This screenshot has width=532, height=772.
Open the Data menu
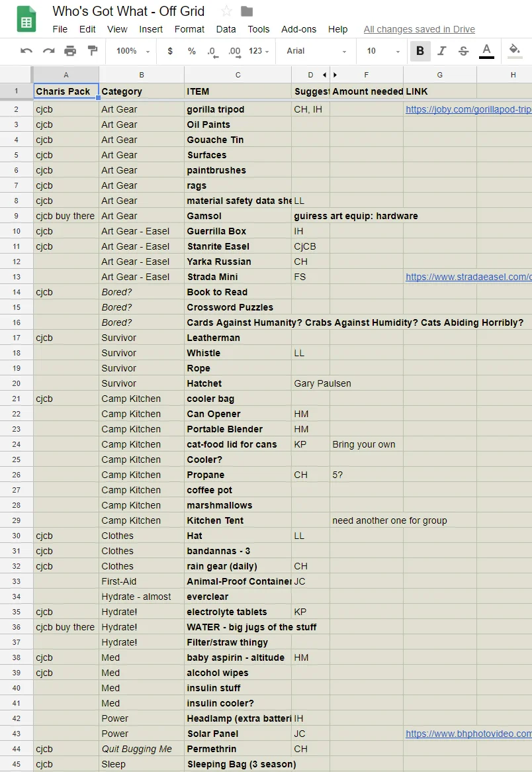[x=226, y=29]
